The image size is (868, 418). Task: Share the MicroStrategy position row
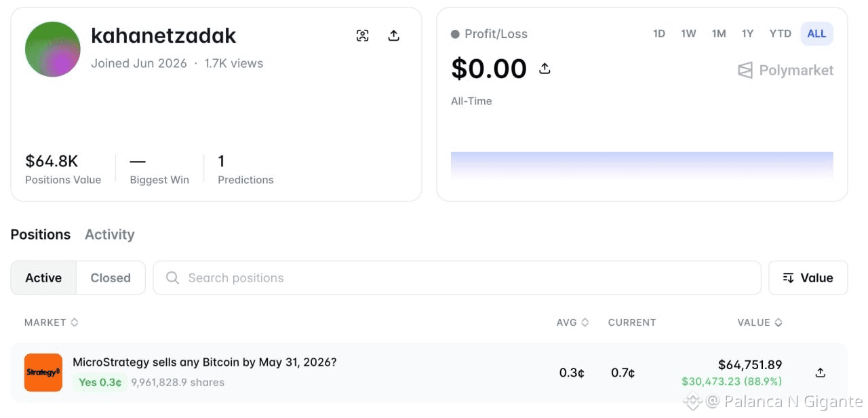[x=821, y=373]
